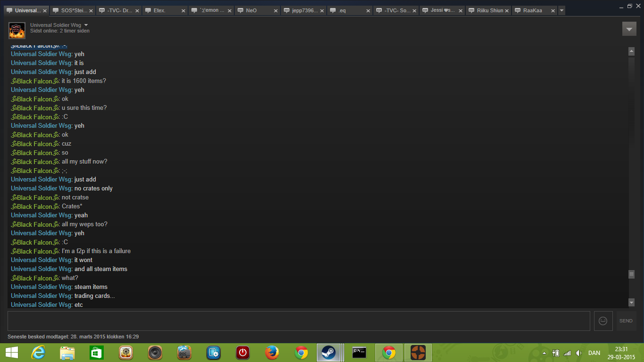This screenshot has height=362, width=644.
Task: Click the DAN keyboard language indicator
Action: (594, 353)
